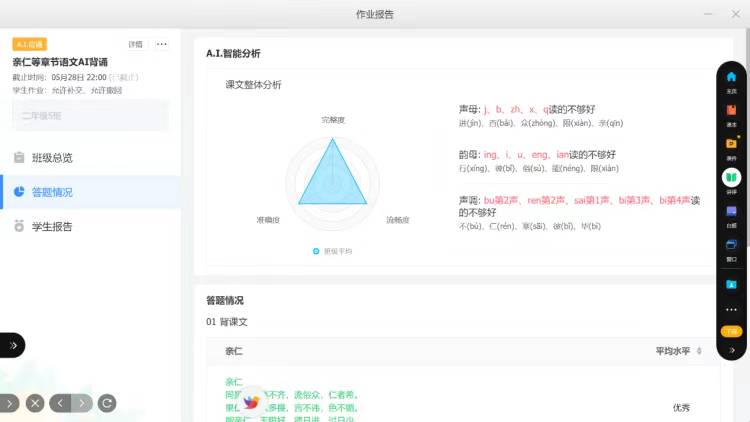Sort by 平均水平 column arrows
Screen dimensions: 750x422
click(698, 352)
